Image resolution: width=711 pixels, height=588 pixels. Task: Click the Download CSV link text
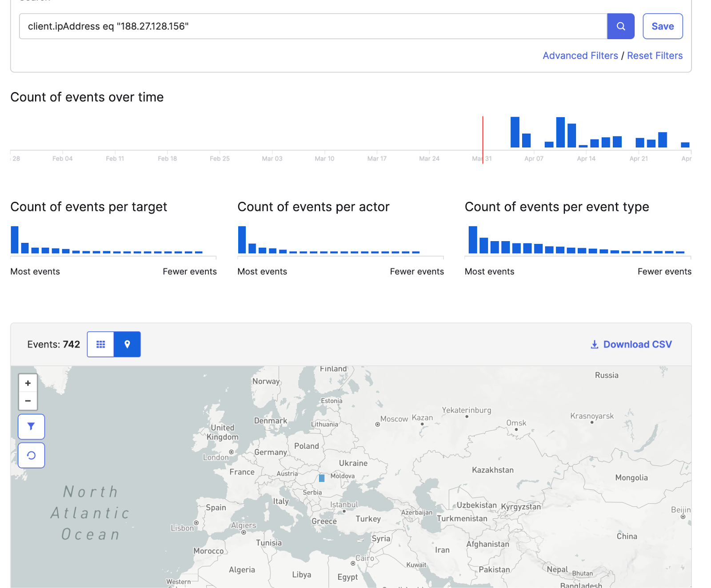pyautogui.click(x=637, y=345)
